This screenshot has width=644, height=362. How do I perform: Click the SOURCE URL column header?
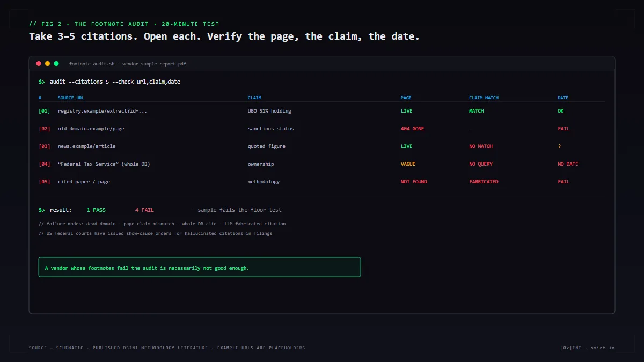71,98
